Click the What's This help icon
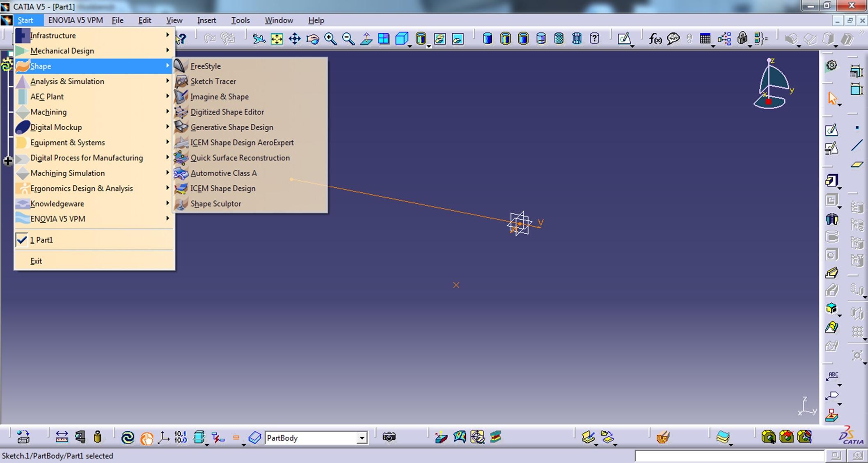This screenshot has width=868, height=463. 181,39
